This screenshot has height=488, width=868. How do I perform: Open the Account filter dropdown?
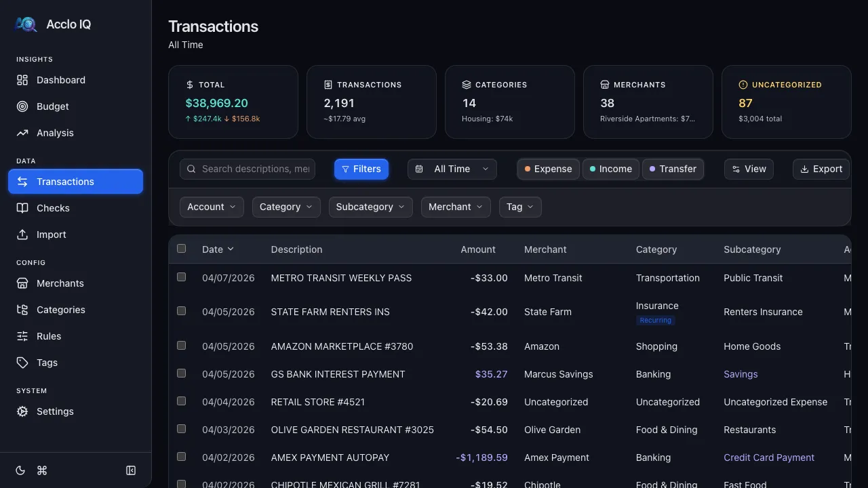pos(212,207)
